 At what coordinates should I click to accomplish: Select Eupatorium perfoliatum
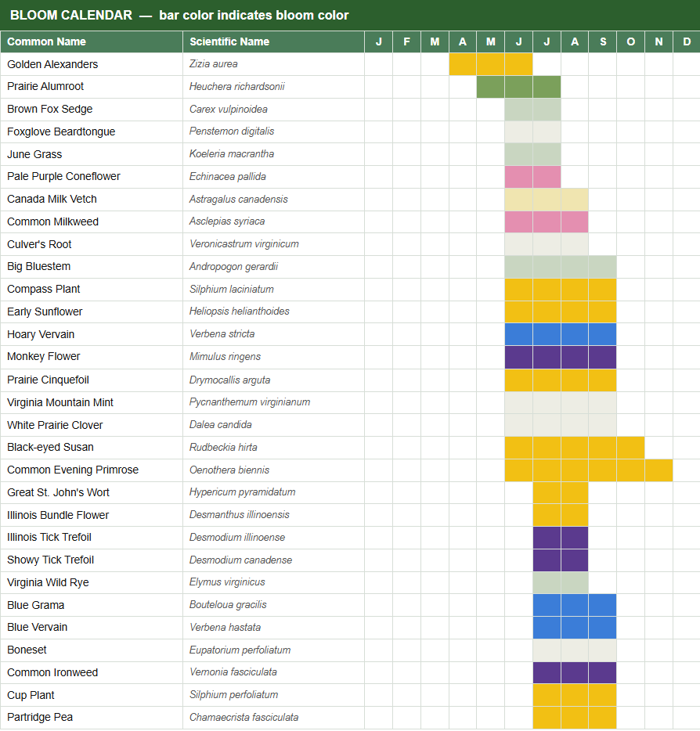pos(240,650)
